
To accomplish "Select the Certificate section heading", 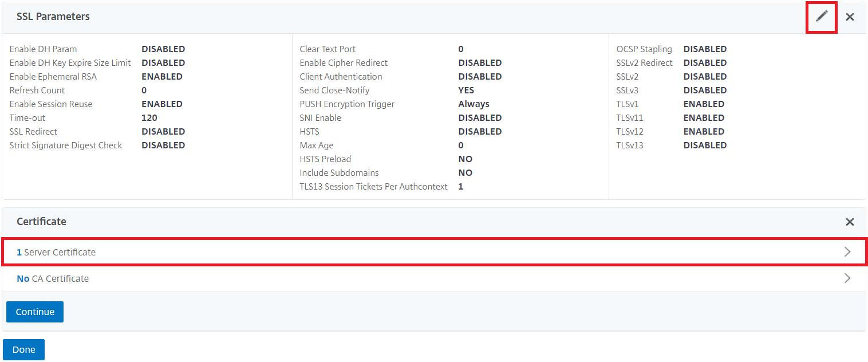I will 41,222.
